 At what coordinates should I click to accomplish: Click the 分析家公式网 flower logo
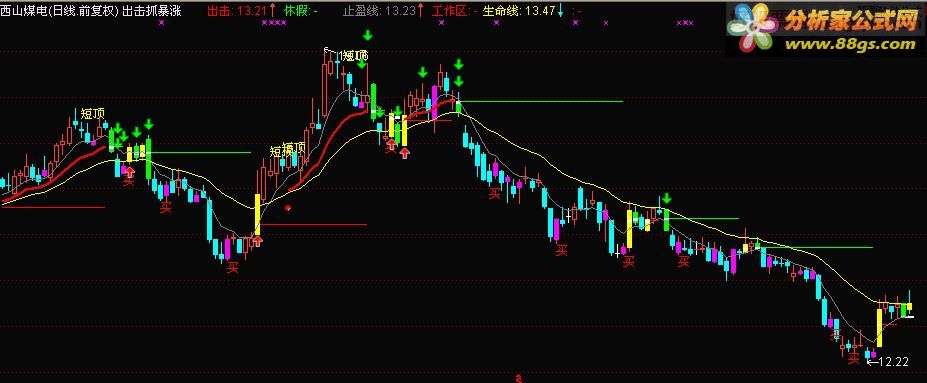(x=752, y=27)
